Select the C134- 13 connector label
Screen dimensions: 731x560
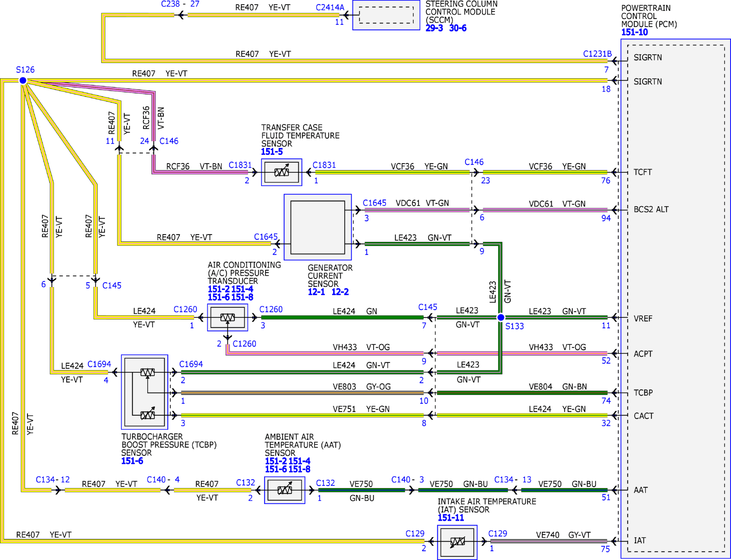513,479
